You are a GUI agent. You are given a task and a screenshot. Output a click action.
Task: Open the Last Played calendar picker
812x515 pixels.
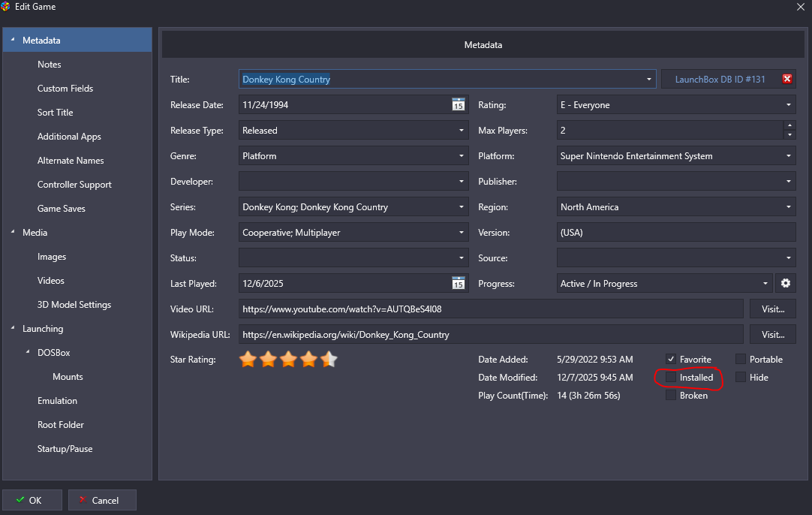(x=459, y=284)
